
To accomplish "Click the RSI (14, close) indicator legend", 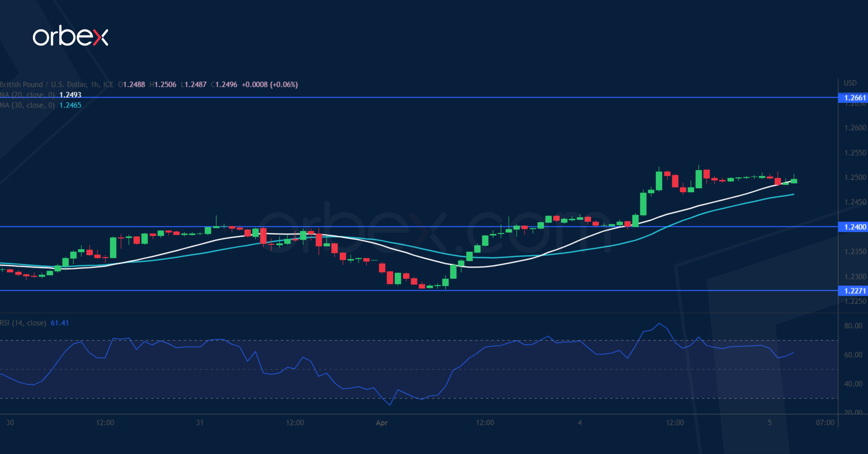I will [24, 323].
